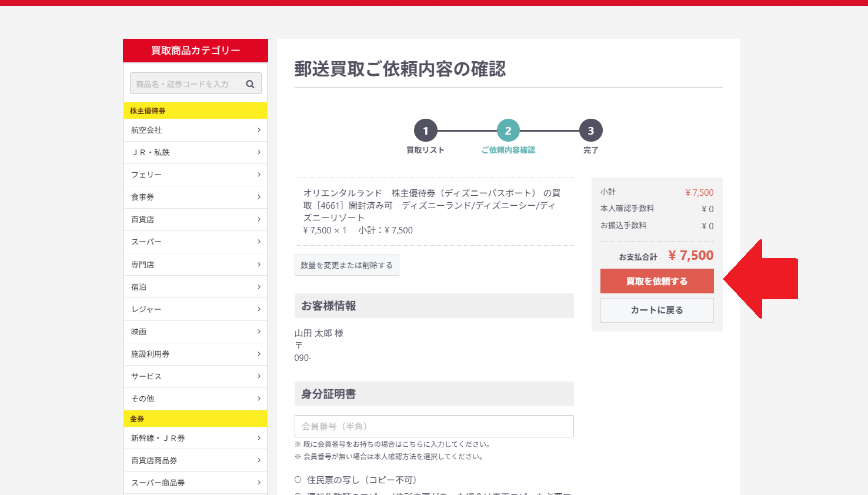
Task: Click the オリエンタルランド item description
Action: click(432, 205)
